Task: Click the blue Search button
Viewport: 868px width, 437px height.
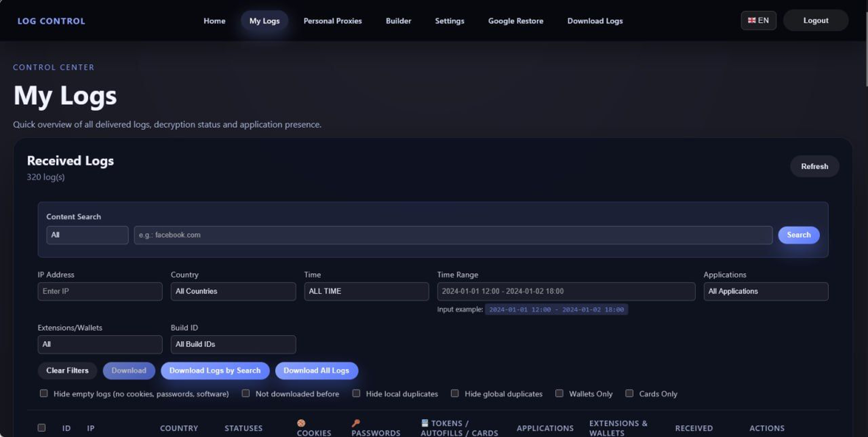Action: [x=798, y=235]
